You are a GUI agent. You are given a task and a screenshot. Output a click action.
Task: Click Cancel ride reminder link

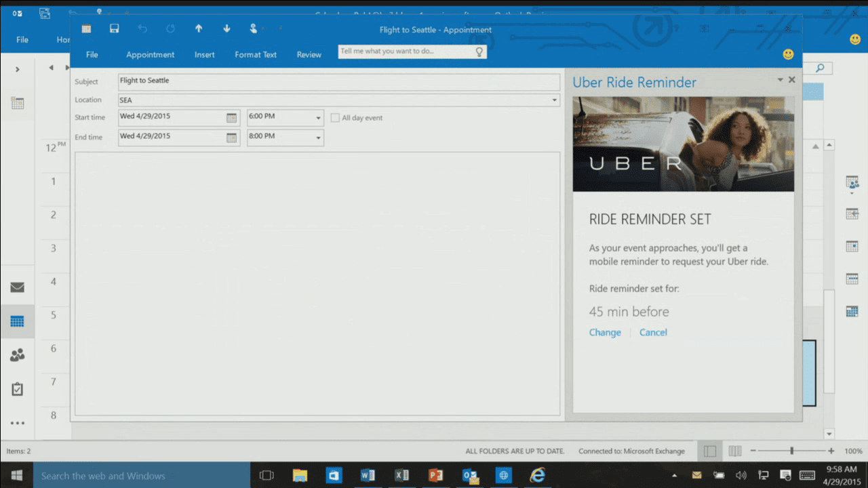tap(653, 332)
